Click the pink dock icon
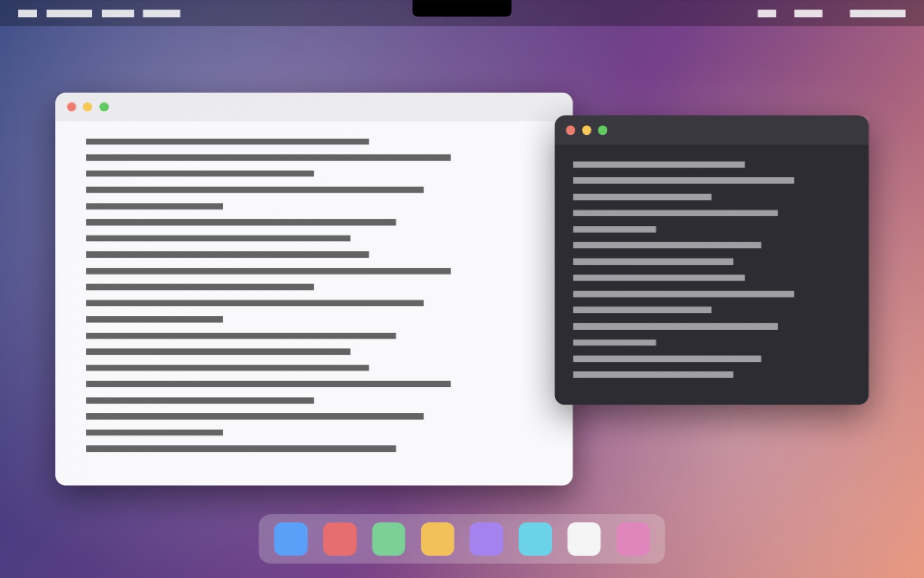Viewport: 924px width, 578px height. [x=633, y=539]
